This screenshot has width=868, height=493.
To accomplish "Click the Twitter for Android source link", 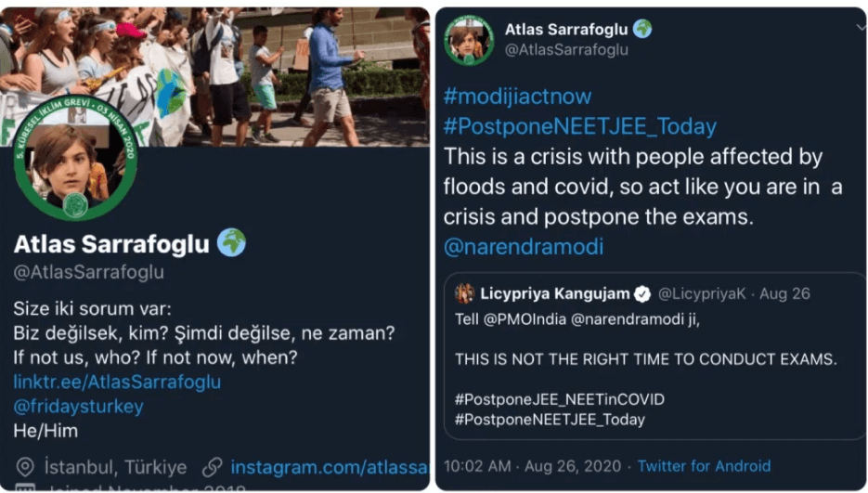I will coord(704,465).
